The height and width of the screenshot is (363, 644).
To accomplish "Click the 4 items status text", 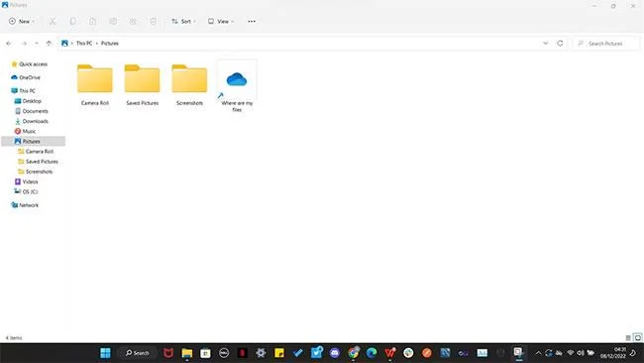I will [14, 338].
